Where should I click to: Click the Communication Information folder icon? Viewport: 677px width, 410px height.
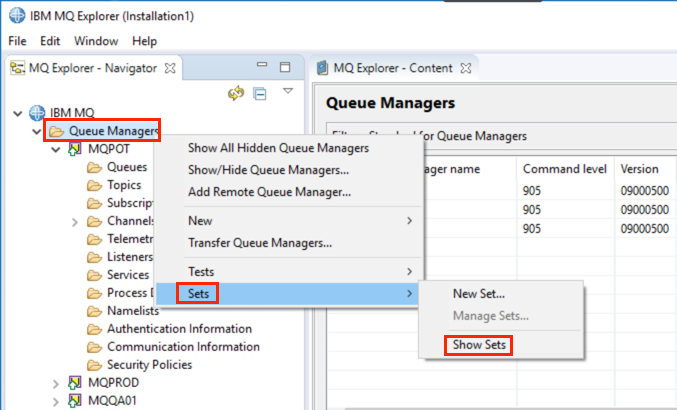(x=94, y=347)
